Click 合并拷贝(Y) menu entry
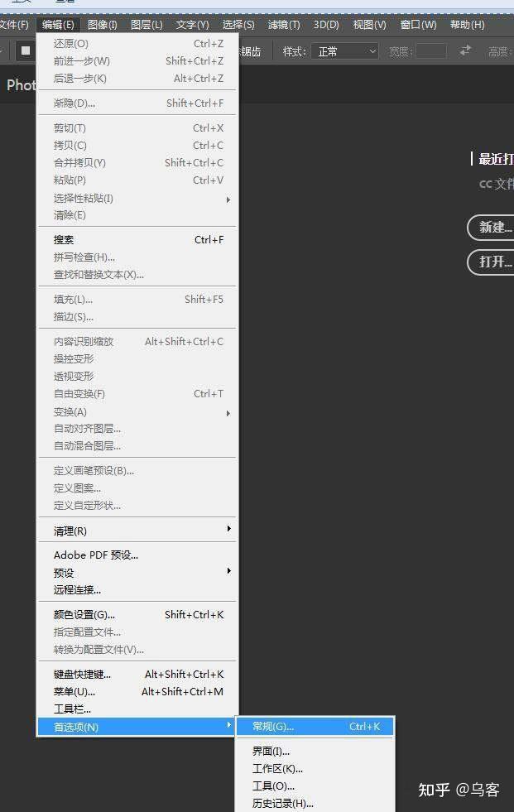Screen dimensions: 514x812 point(137,162)
